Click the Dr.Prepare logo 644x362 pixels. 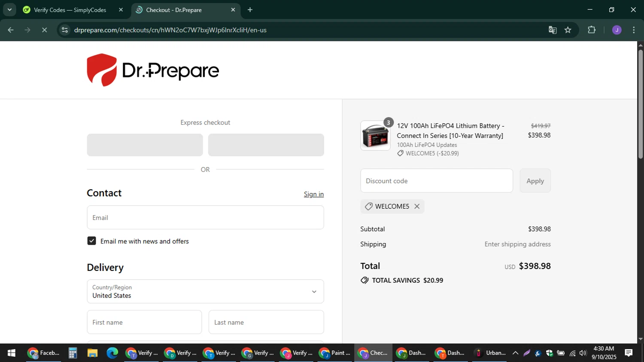pos(153,70)
